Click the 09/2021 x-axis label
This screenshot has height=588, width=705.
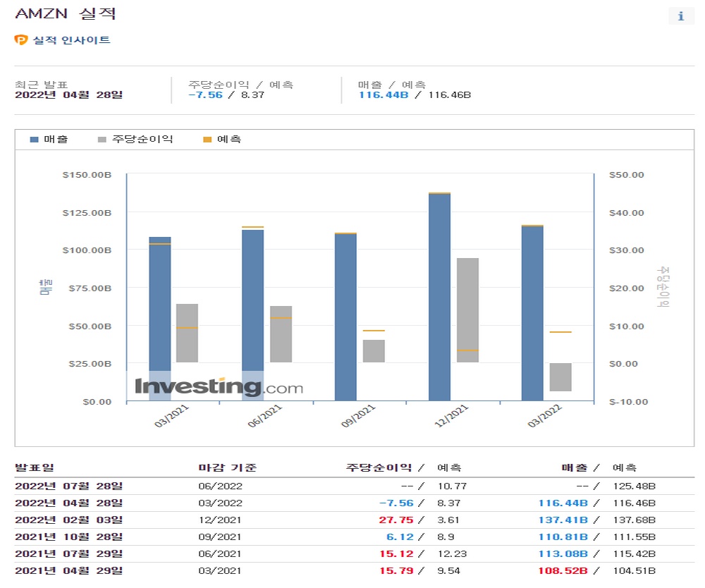(x=358, y=416)
